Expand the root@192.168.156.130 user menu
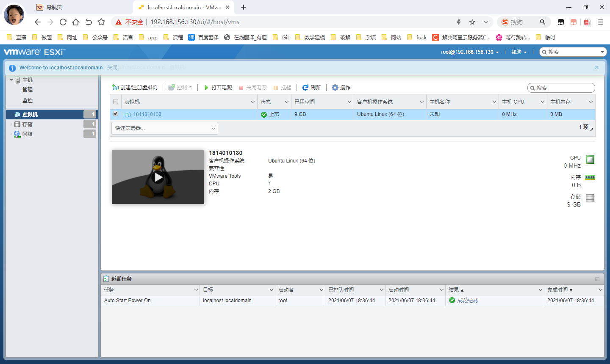 coord(470,52)
